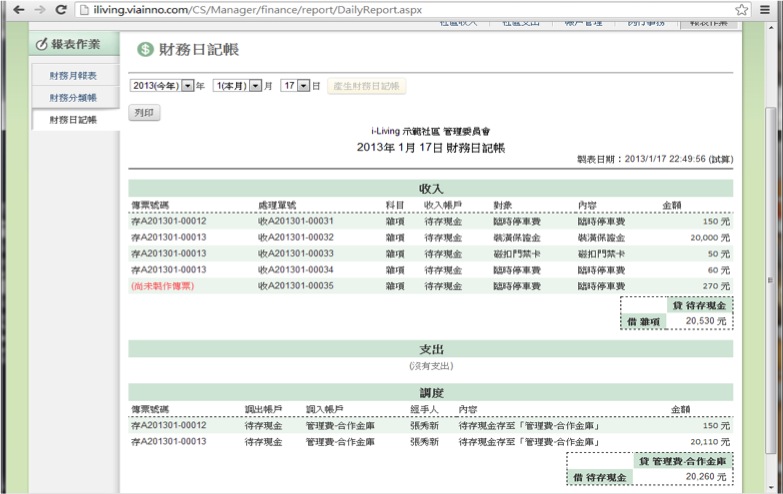Open the month dropdown showing 1(本月)
Image resolution: width=783 pixels, height=494 pixels.
point(237,86)
